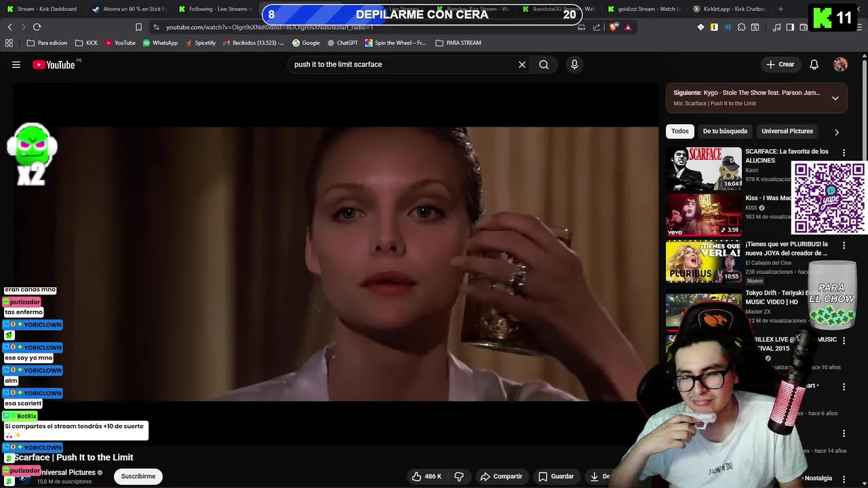Open the Stream - Kick Dashboard tab
This screenshot has width=868, height=488.
point(42,9)
